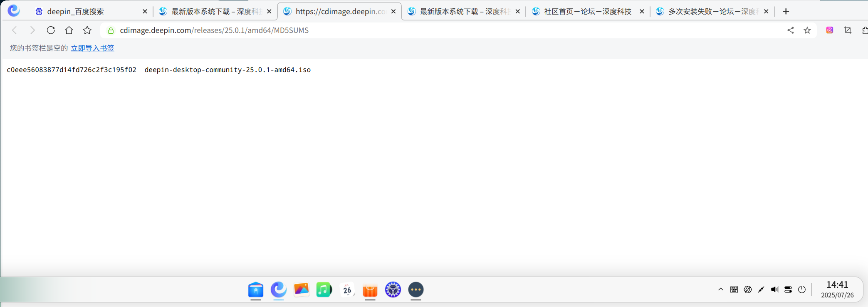Open the on-screen keyboard tray icon
This screenshot has height=307, width=868.
coord(734,290)
